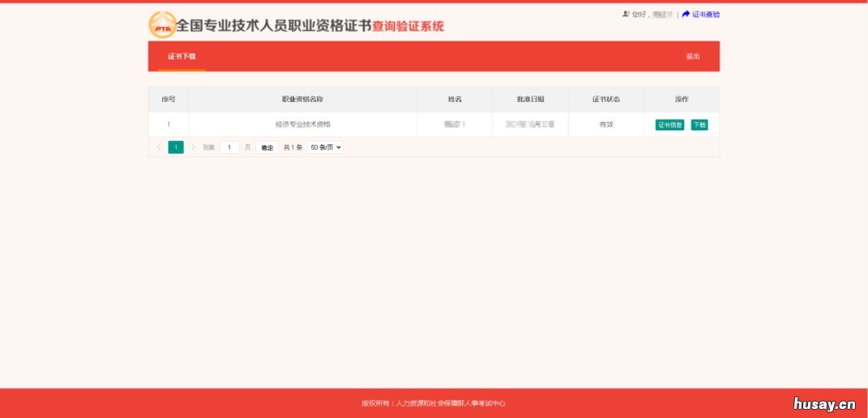The height and width of the screenshot is (418, 868).
Task: Click the 经济专业技术资格 cell
Action: pyautogui.click(x=303, y=125)
